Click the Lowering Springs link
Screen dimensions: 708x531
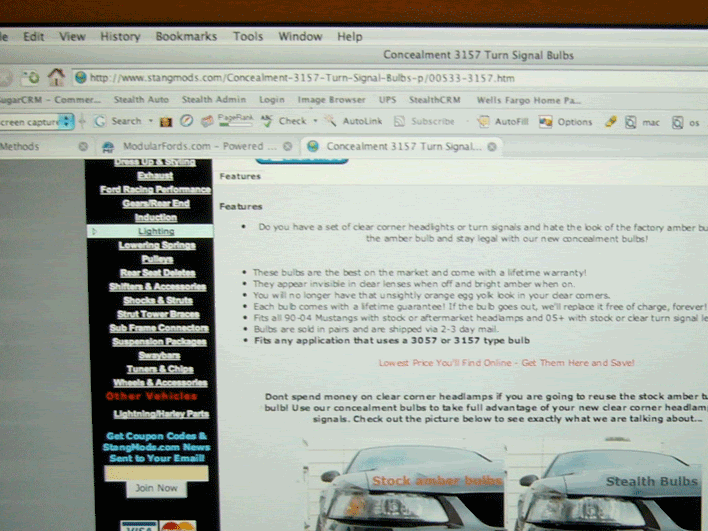tap(157, 245)
